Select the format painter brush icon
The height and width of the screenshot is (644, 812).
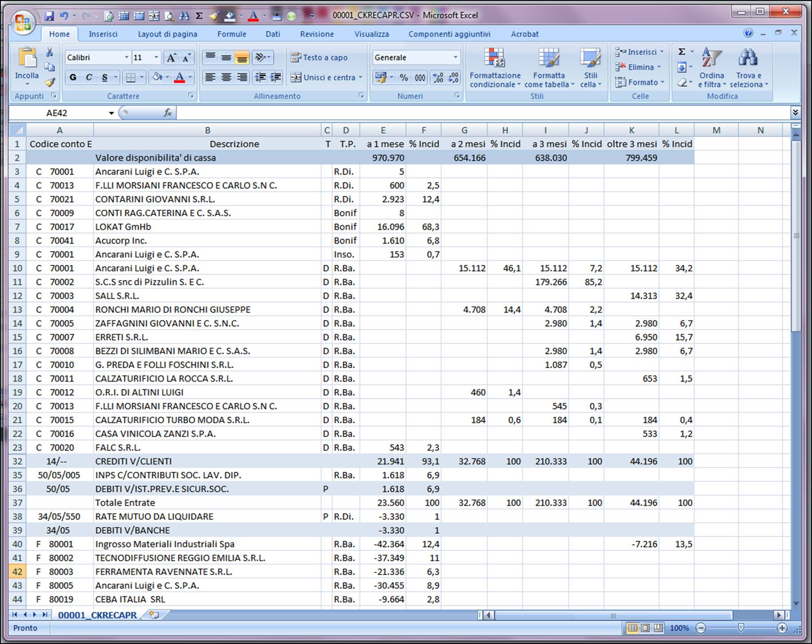(50, 82)
